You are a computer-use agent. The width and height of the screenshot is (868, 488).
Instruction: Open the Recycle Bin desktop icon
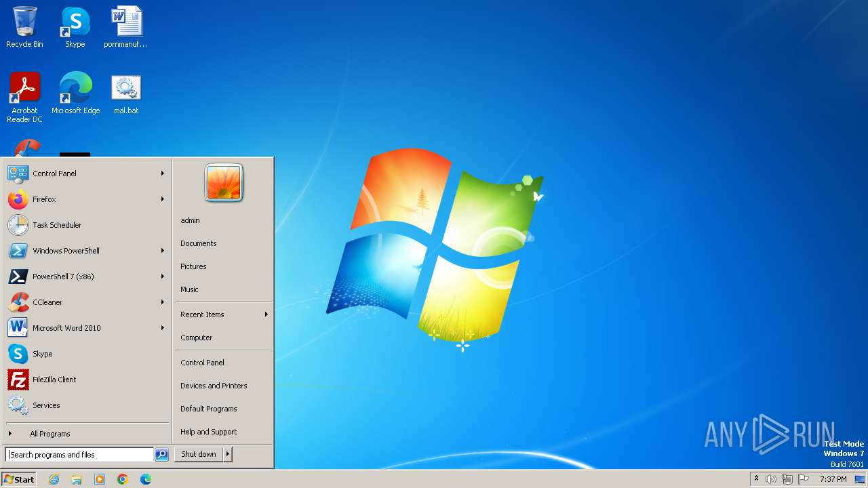(x=24, y=27)
